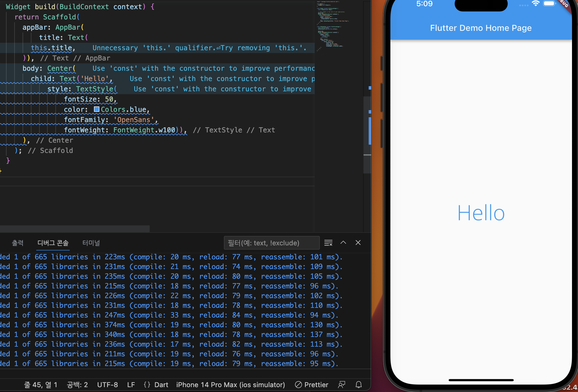
Task: Select the 디버그 콘솔 tab
Action: tap(53, 243)
